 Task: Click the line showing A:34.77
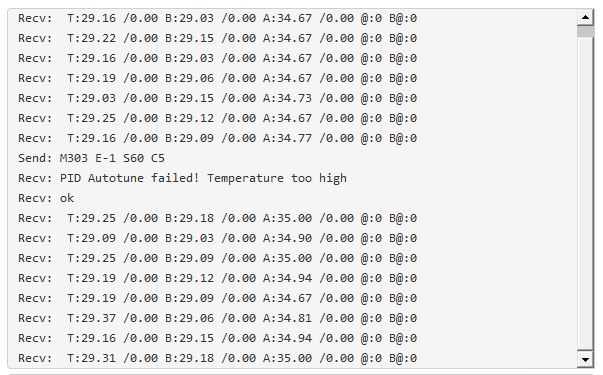pyautogui.click(x=217, y=138)
